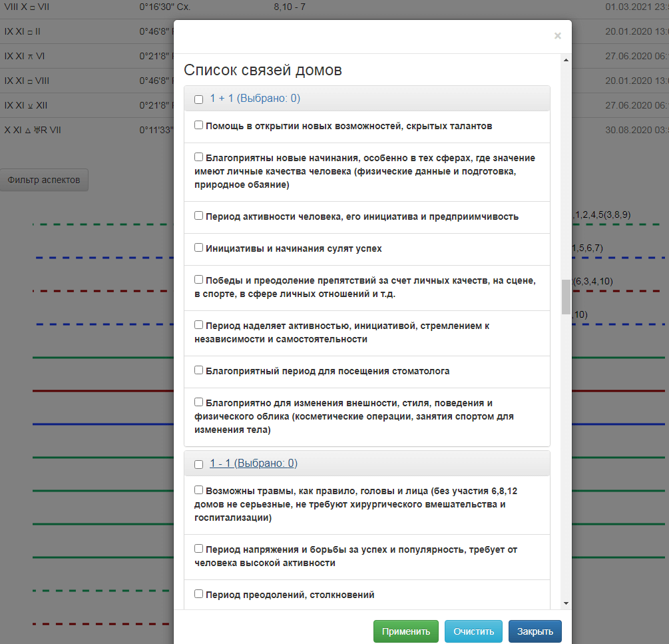
Task: Close the dialog with the 'Закрыть' button
Action: 535,631
